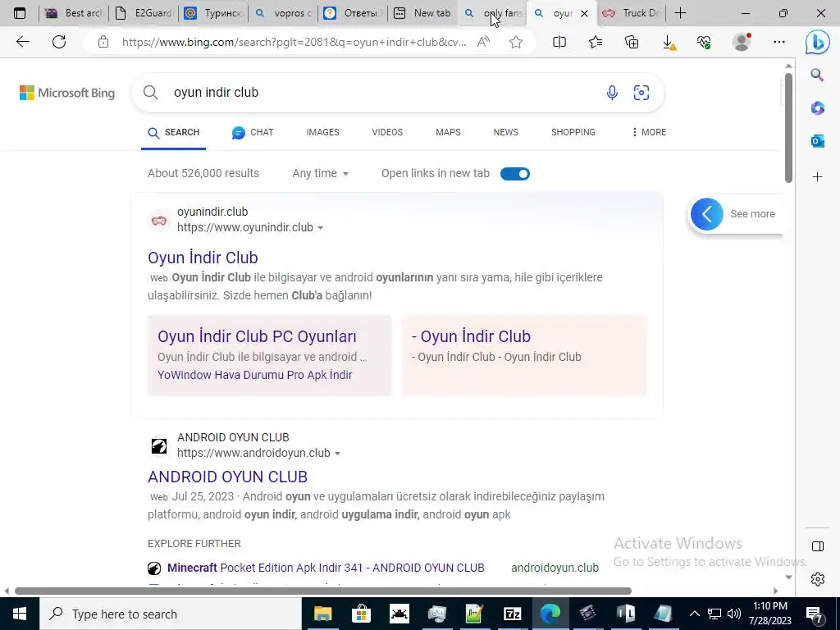Image resolution: width=840 pixels, height=630 pixels.
Task: Focus the address bar URL
Action: pos(294,43)
